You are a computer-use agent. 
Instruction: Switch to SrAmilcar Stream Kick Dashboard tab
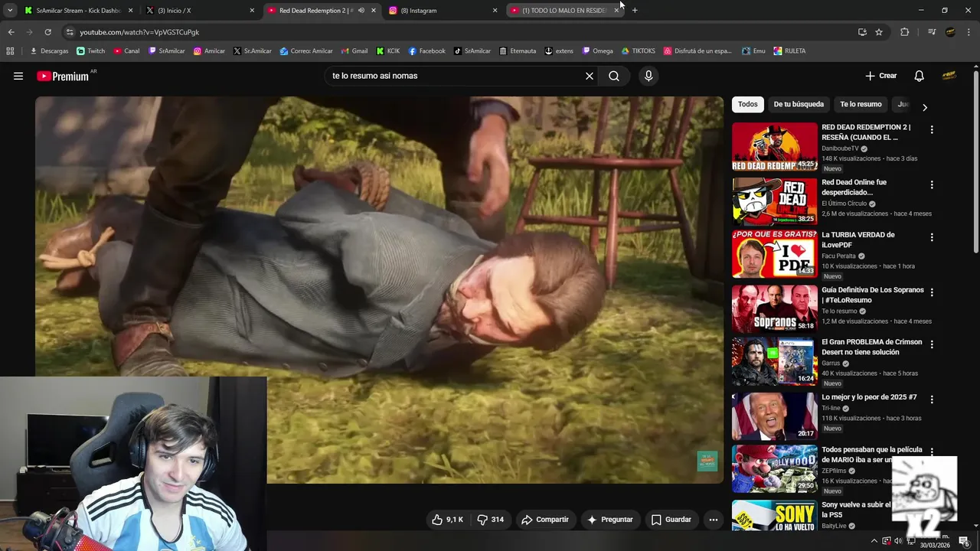[x=79, y=11]
